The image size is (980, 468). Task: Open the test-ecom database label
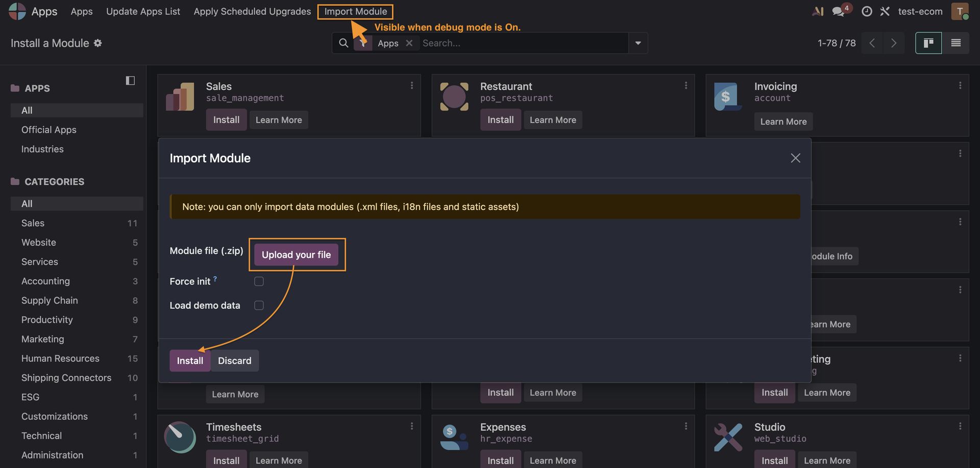coord(920,11)
